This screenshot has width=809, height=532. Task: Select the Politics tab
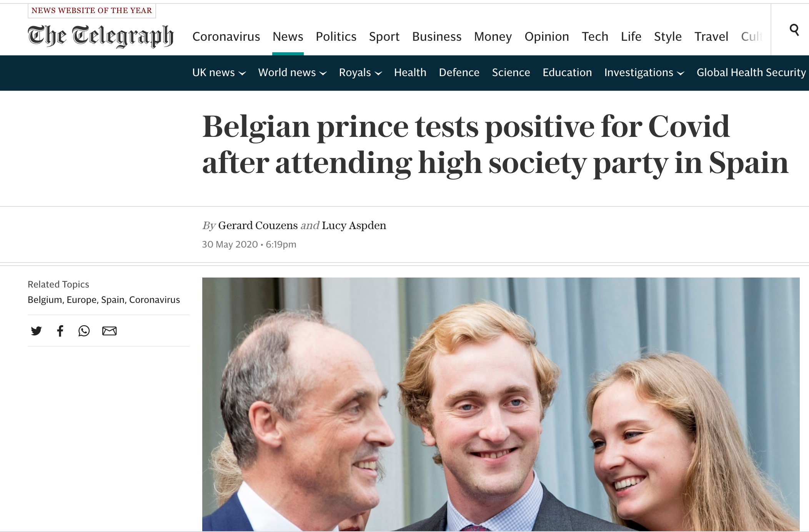(x=336, y=37)
